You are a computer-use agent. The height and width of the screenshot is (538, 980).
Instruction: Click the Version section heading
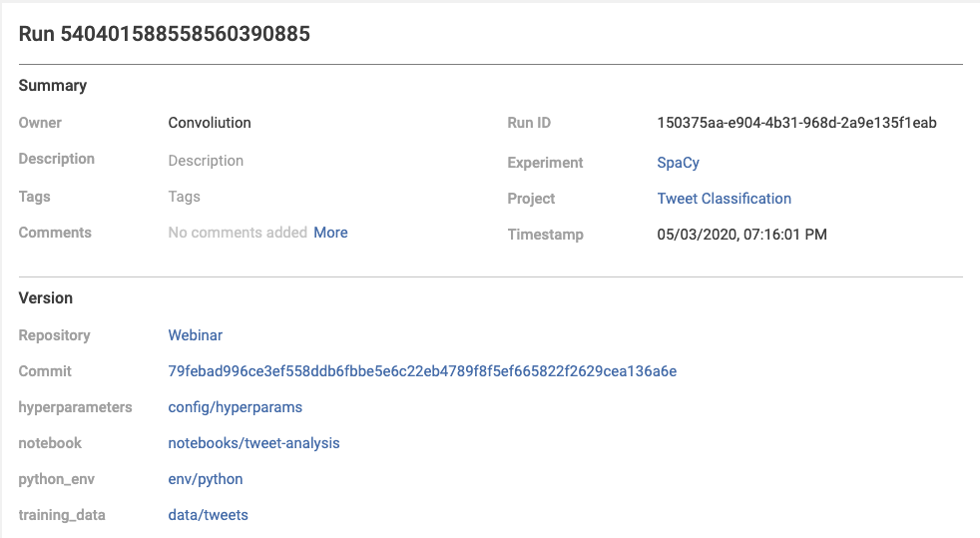(46, 298)
